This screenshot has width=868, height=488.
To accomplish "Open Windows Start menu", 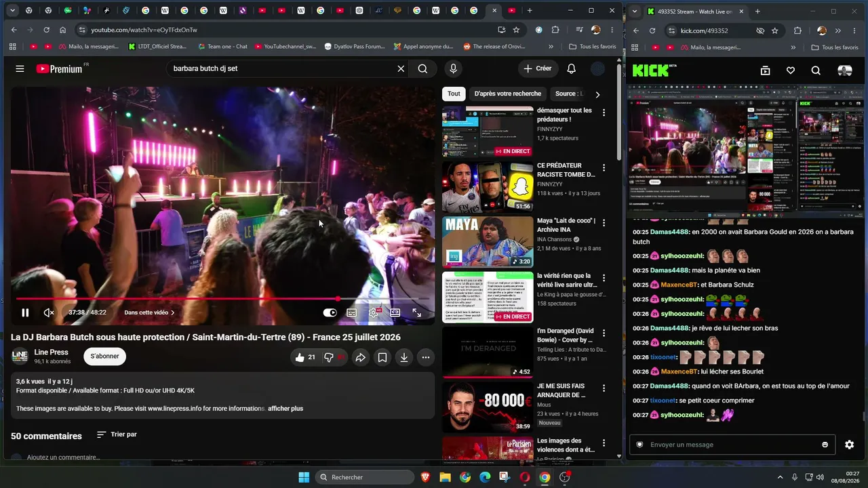I will point(304,477).
